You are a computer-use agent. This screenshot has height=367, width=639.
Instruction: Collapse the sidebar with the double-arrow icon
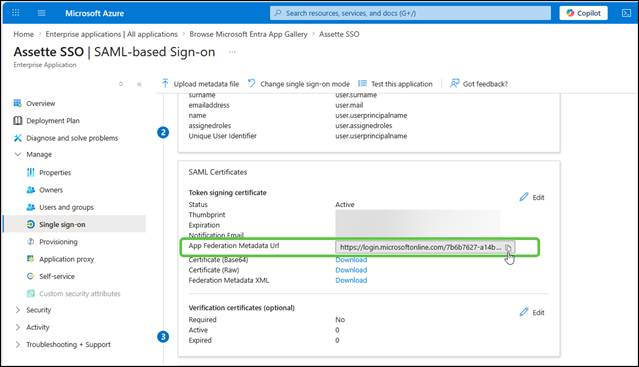tap(139, 84)
